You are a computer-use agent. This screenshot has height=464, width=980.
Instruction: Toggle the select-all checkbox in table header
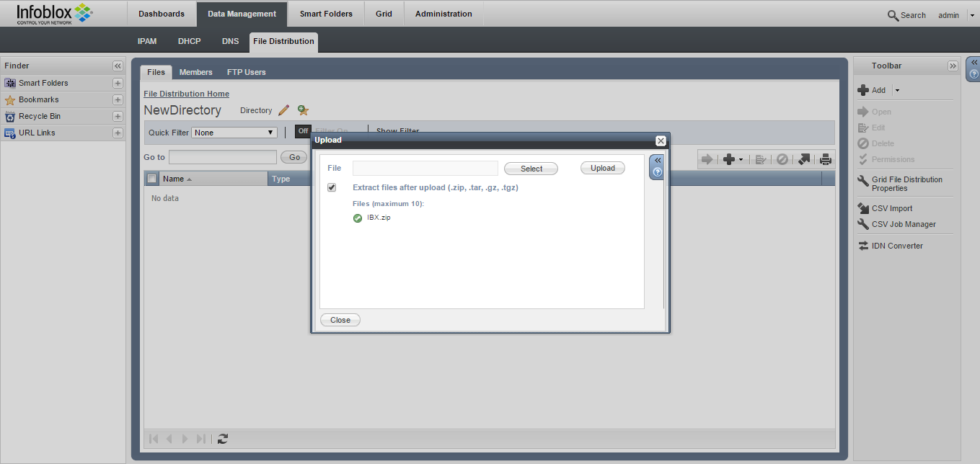(x=151, y=179)
